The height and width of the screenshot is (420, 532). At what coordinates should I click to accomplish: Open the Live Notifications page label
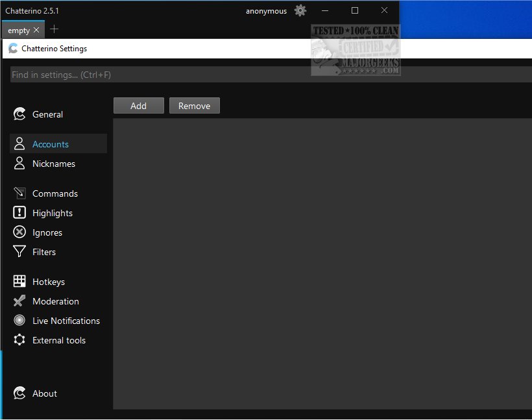pyautogui.click(x=66, y=321)
